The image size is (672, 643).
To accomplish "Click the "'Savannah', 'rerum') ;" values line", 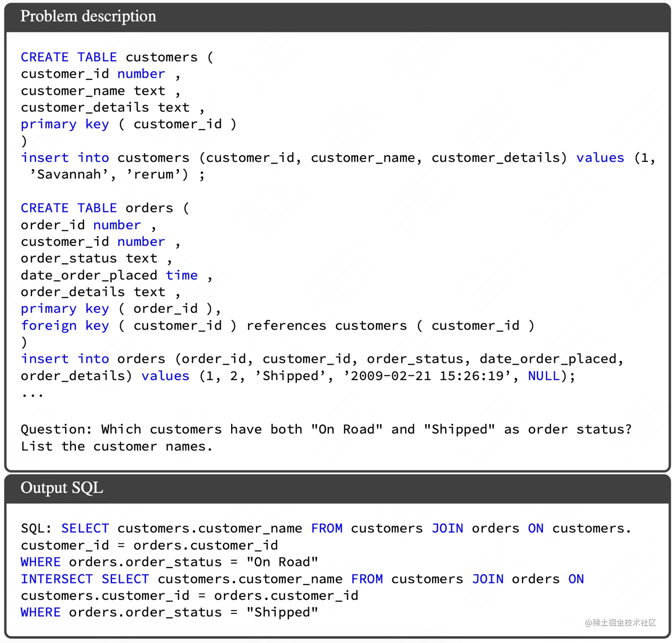I will pos(117,175).
